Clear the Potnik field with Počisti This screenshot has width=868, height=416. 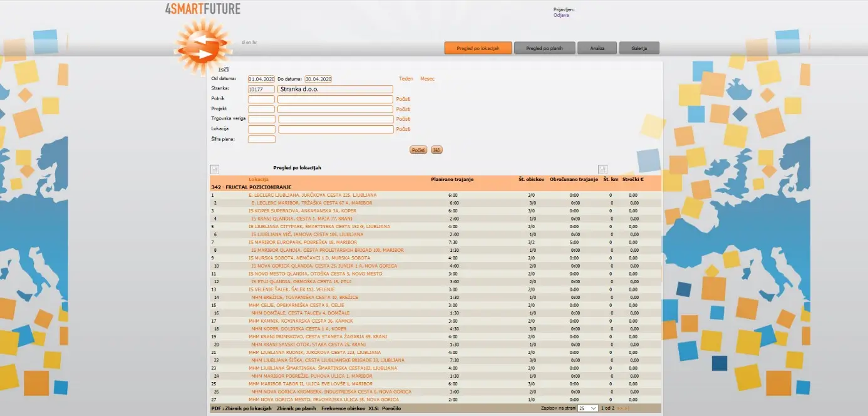point(403,99)
